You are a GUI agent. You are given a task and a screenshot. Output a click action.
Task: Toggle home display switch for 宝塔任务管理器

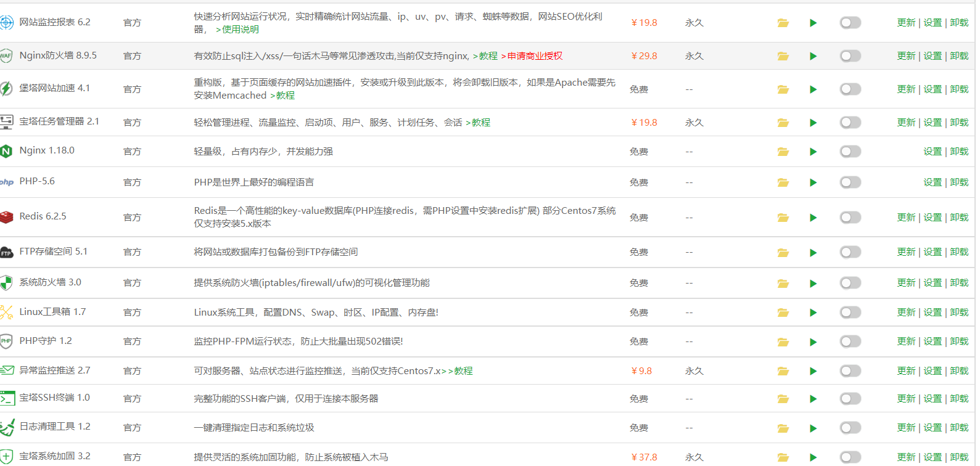coord(850,123)
